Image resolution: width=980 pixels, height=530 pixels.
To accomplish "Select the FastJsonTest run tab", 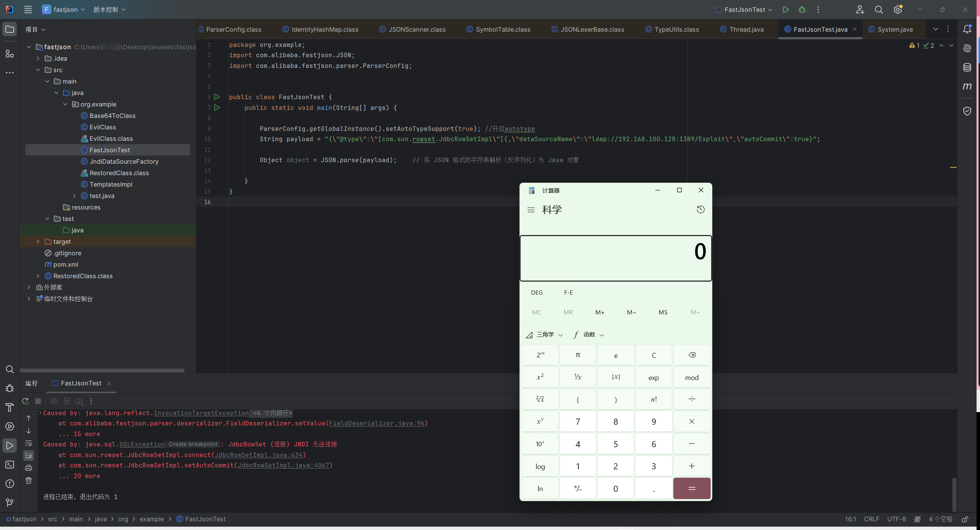I will [81, 383].
